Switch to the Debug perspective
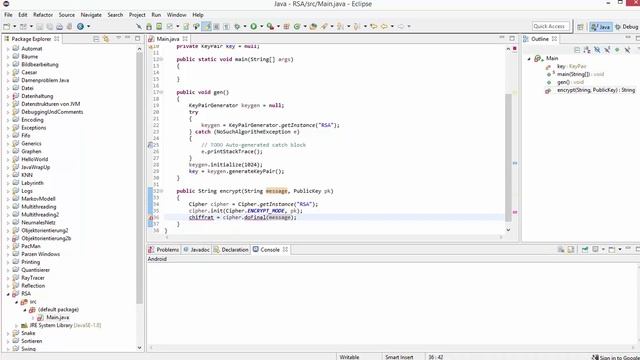 pos(627,27)
